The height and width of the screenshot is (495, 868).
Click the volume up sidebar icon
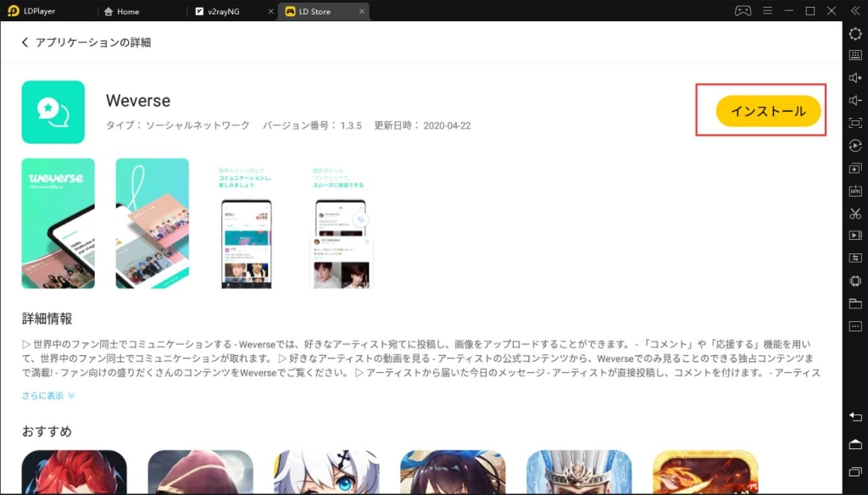pyautogui.click(x=855, y=78)
